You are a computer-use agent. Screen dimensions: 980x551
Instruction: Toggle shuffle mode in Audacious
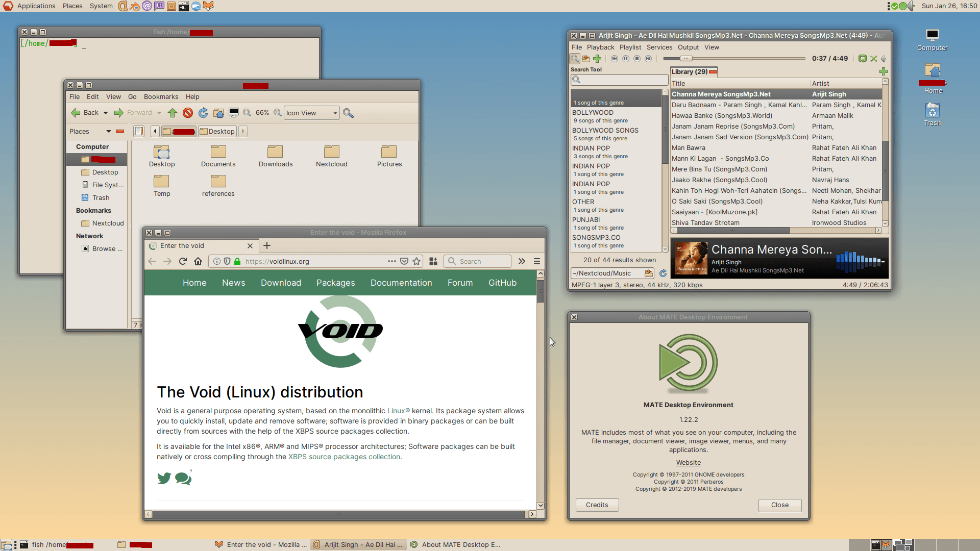click(x=874, y=58)
